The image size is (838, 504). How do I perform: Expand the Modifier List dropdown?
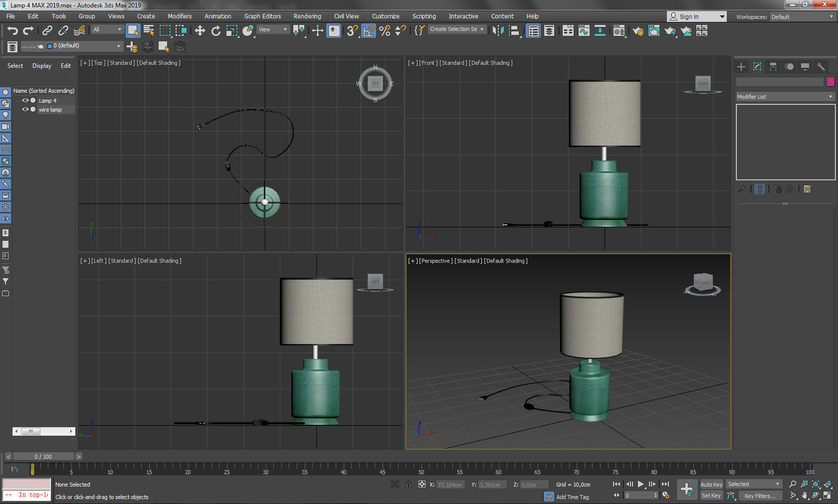(785, 97)
